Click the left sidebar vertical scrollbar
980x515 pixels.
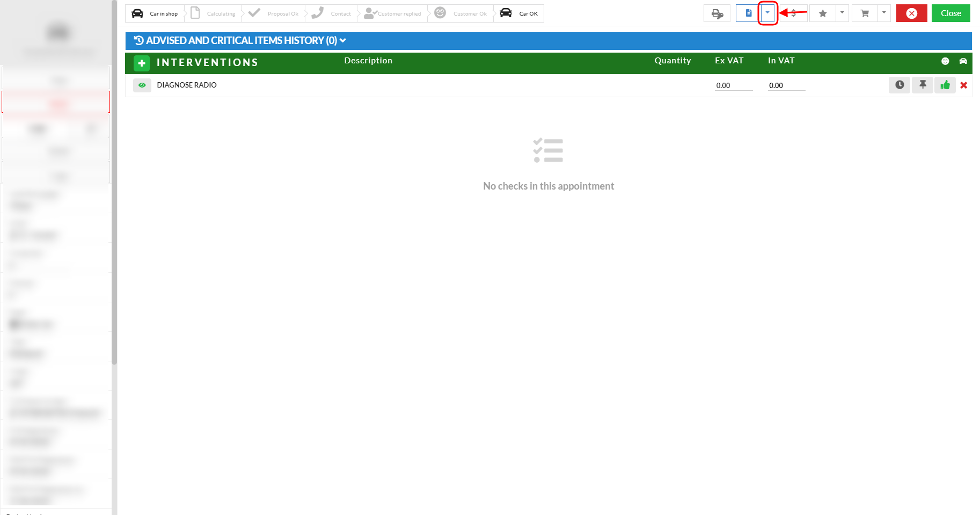[x=114, y=183]
